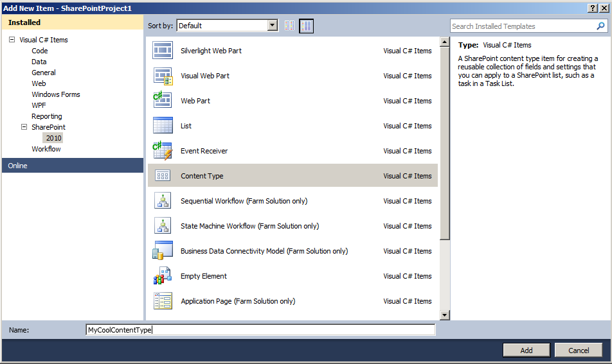
Task: Select 'Visual Web Part' text
Action: [205, 76]
